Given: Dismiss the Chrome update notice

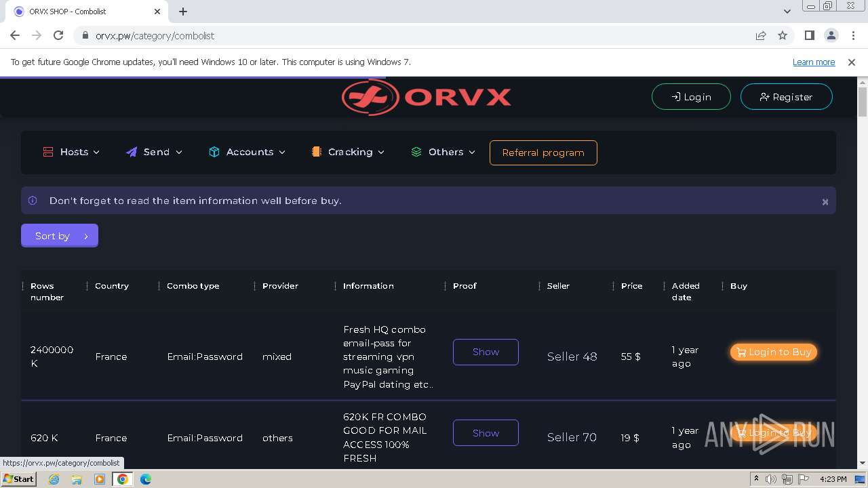Looking at the screenshot, I should click(x=852, y=62).
